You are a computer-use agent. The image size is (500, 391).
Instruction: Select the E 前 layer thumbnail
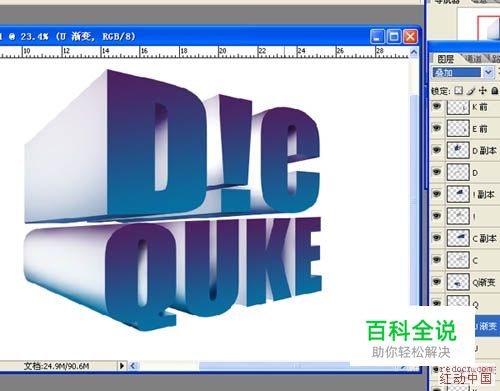tap(458, 129)
